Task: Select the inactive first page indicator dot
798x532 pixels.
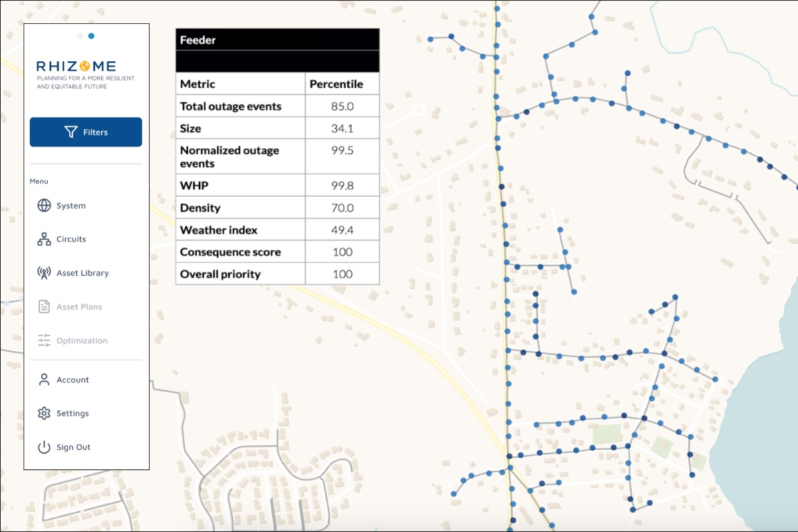Action: point(80,36)
